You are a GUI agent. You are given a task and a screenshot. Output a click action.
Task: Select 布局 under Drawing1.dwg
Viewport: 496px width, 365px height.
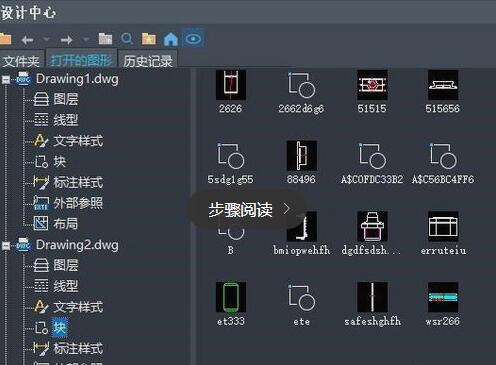pyautogui.click(x=66, y=224)
